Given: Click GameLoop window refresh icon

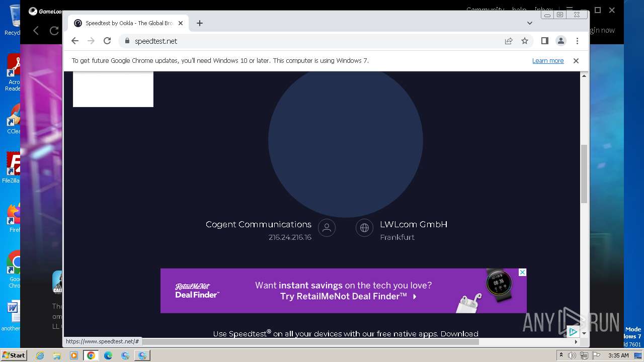Looking at the screenshot, I should click(54, 31).
